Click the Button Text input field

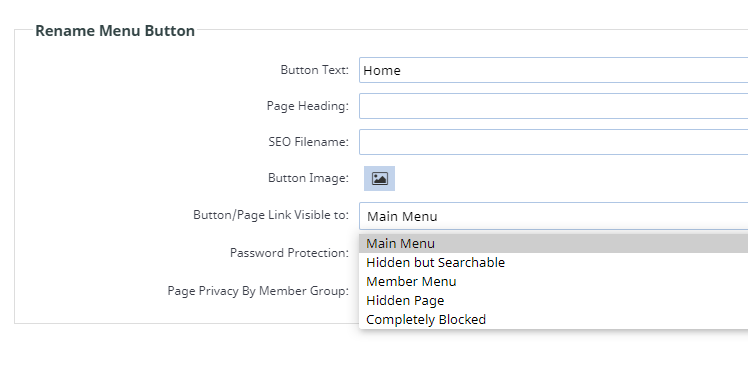(x=553, y=70)
